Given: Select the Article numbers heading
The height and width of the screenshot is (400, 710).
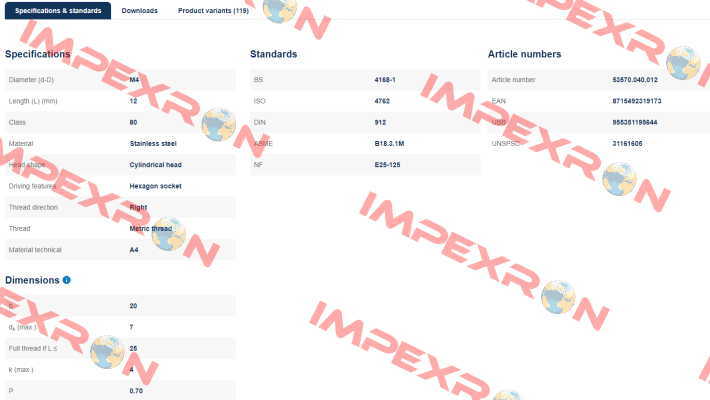Looking at the screenshot, I should coord(524,54).
